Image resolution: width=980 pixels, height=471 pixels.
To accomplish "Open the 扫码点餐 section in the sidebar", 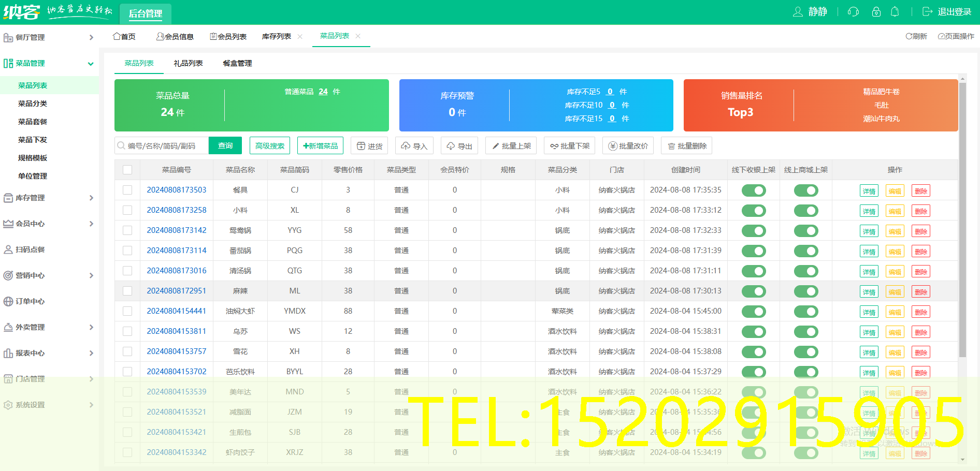I will (31, 249).
